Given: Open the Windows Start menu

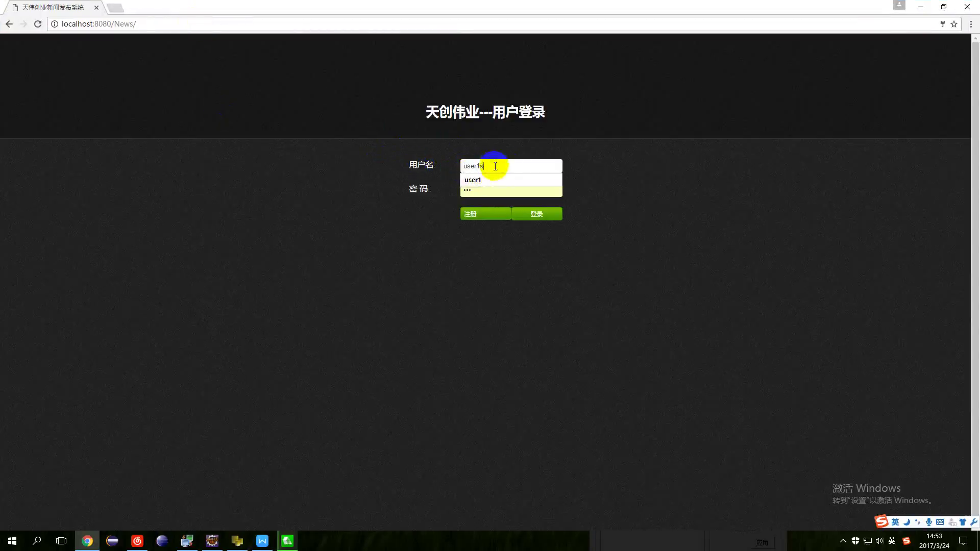Looking at the screenshot, I should click(x=12, y=541).
